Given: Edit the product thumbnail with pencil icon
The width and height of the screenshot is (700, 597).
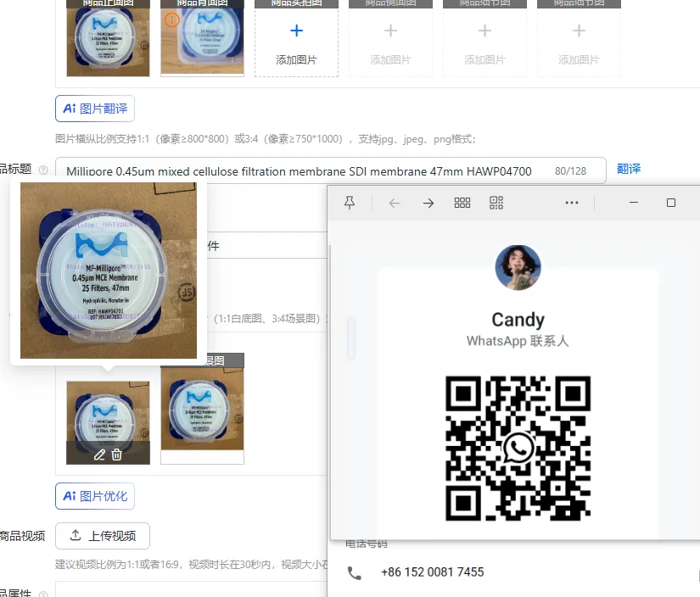Looking at the screenshot, I should 99,455.
